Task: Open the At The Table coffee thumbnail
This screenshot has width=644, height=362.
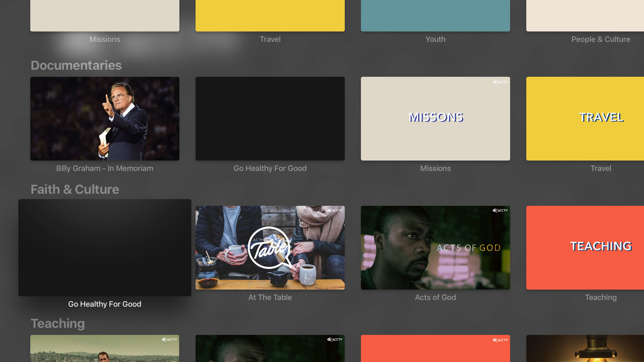Action: click(270, 248)
